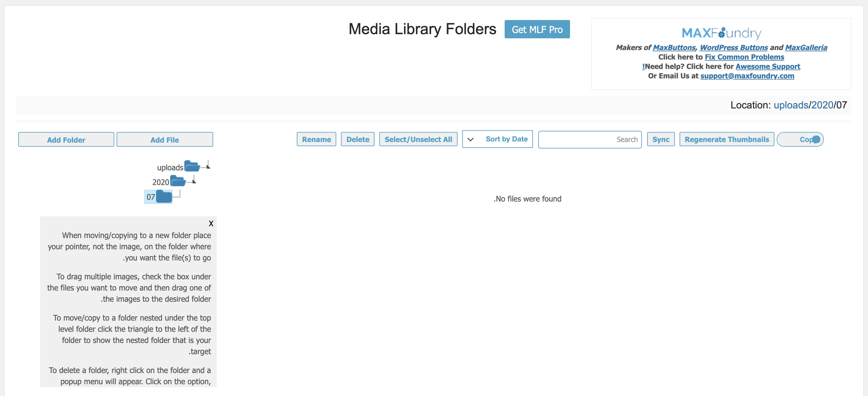
Task: Click the Add Folder icon
Action: [x=67, y=140]
